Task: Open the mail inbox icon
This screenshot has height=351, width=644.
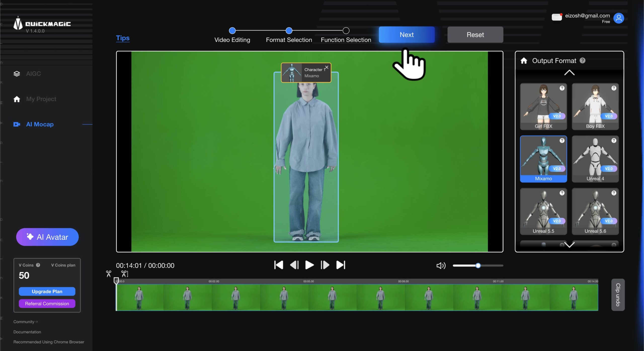Action: click(556, 17)
